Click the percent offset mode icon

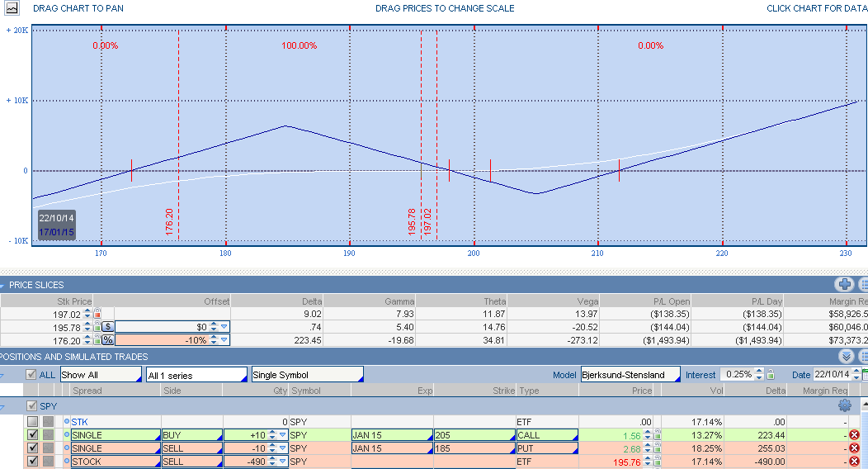[107, 340]
